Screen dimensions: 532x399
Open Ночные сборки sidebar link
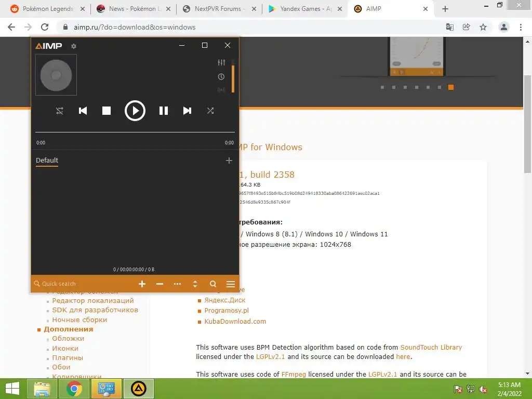coord(79,320)
